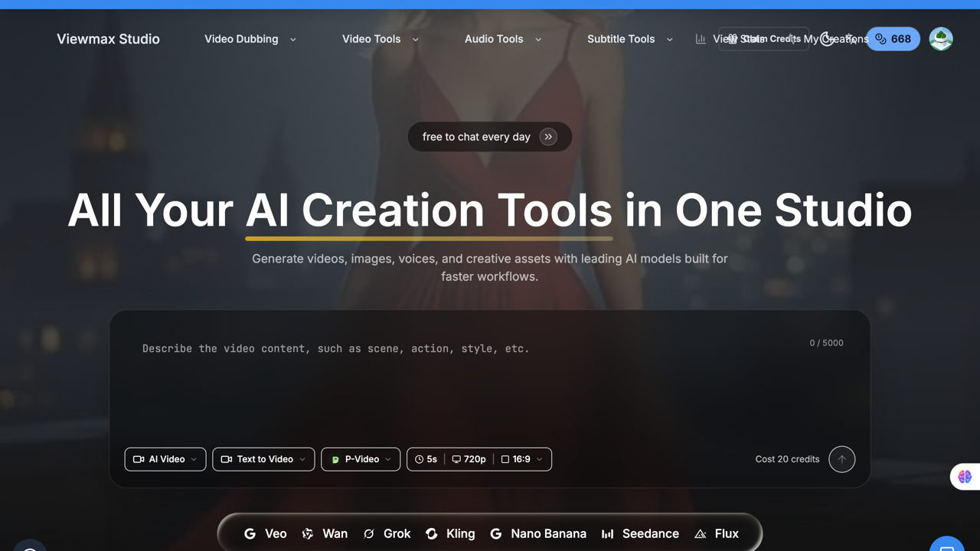Select the Flux model logo
The image size is (980, 551).
[x=701, y=534]
